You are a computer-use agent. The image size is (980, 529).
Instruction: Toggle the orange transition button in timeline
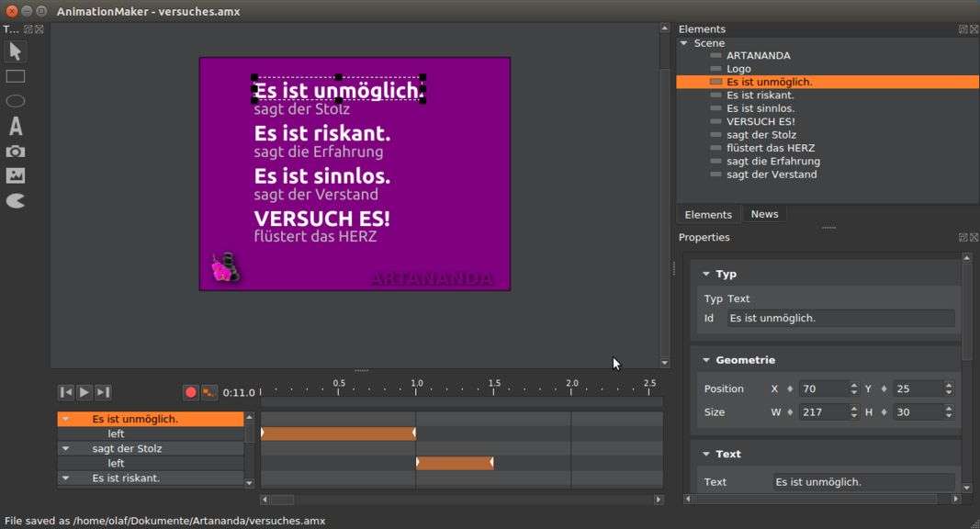point(209,392)
